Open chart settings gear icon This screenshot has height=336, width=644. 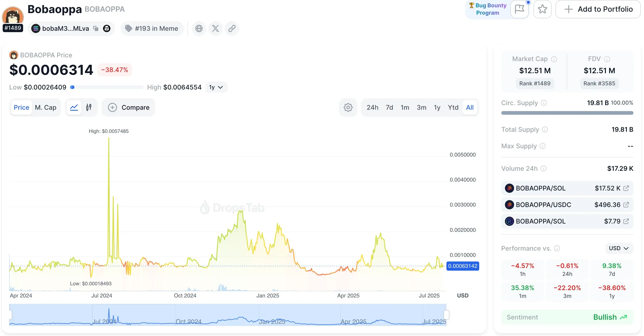coord(348,107)
